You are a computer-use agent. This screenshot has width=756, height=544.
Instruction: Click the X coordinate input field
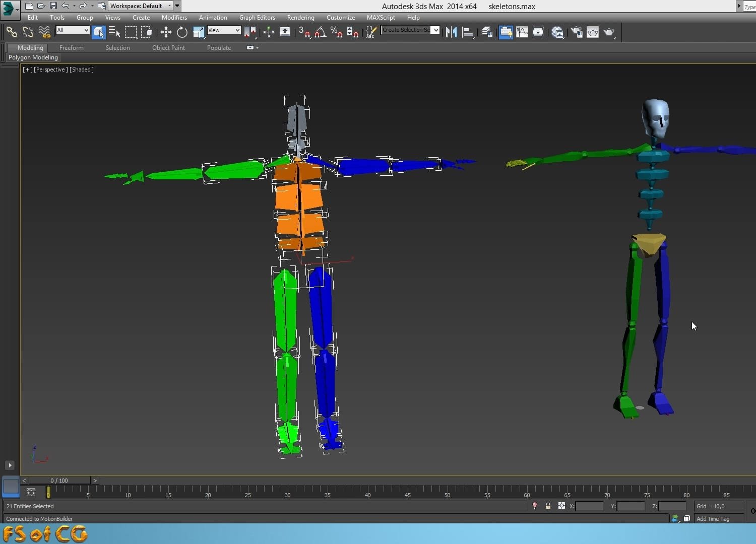coord(589,506)
